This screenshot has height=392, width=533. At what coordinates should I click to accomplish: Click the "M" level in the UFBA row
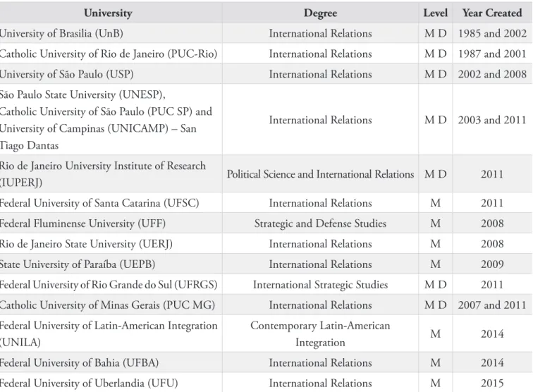point(436,363)
